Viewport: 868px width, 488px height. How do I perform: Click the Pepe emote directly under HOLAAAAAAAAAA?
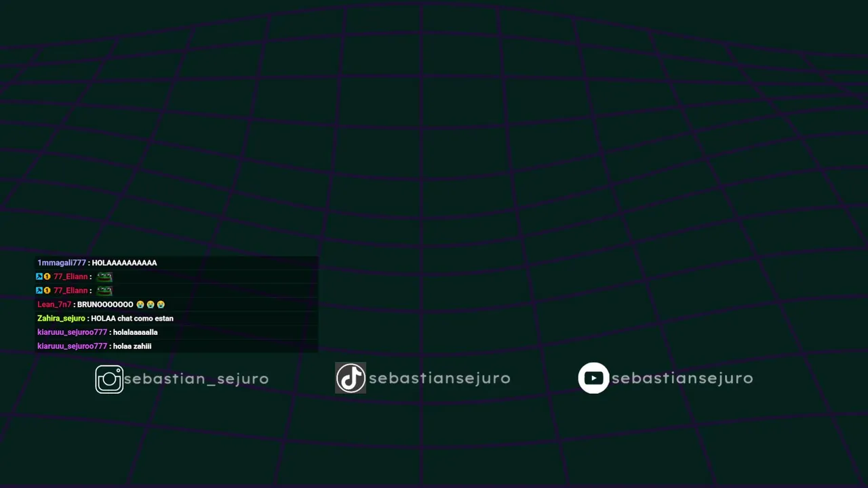[104, 277]
